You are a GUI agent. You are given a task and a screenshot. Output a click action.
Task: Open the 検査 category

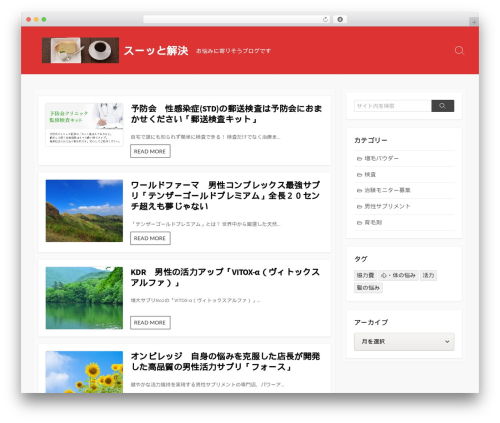point(370,175)
